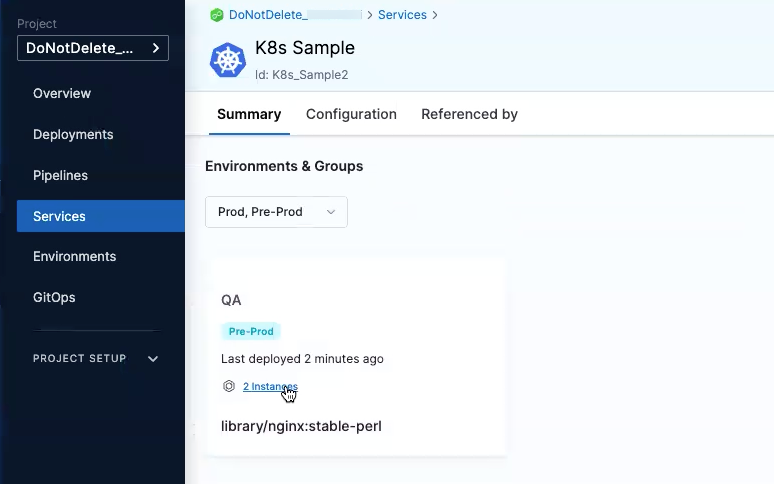The height and width of the screenshot is (484, 774).
Task: Open Deployments from the sidebar
Action: pos(73,134)
